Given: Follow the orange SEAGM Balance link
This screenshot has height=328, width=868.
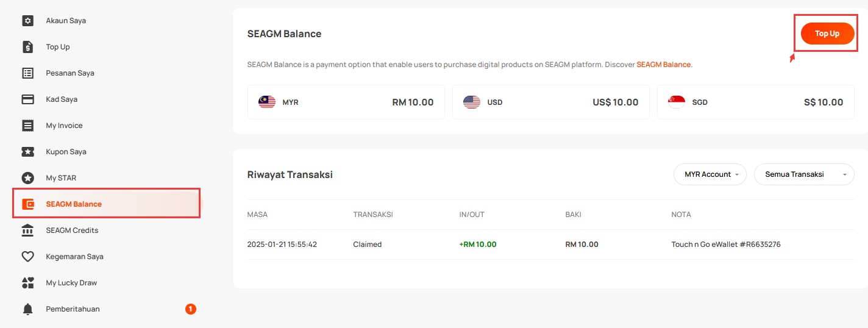Looking at the screenshot, I should point(664,65).
